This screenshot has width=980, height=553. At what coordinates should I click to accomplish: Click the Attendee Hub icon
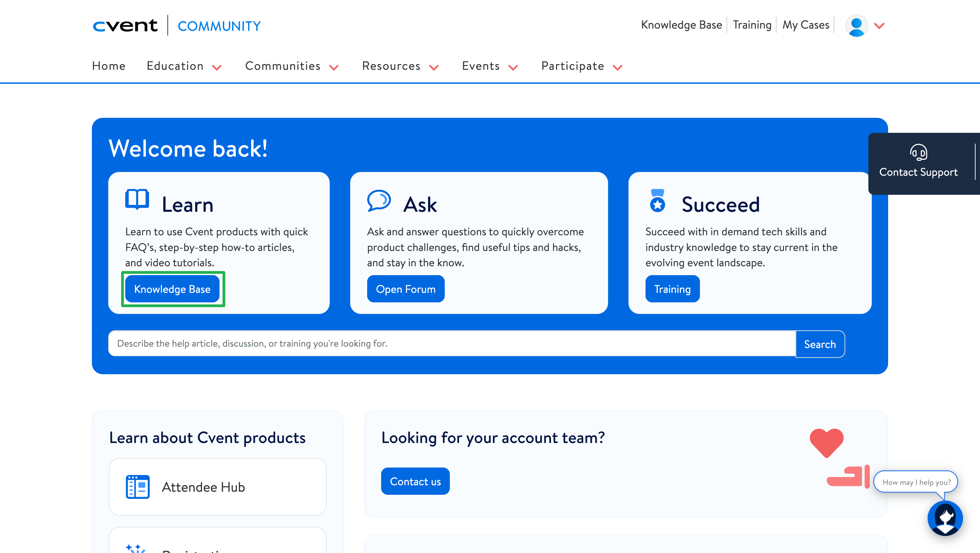[x=138, y=487]
